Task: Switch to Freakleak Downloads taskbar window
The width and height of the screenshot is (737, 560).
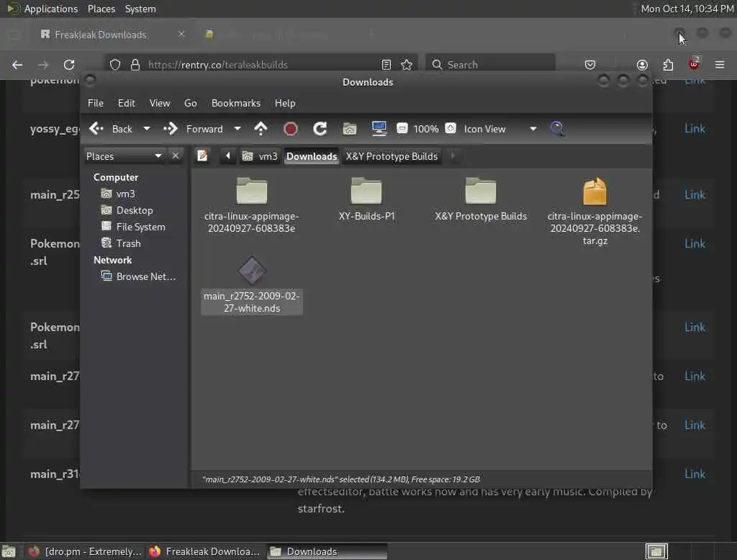Action: [x=204, y=551]
